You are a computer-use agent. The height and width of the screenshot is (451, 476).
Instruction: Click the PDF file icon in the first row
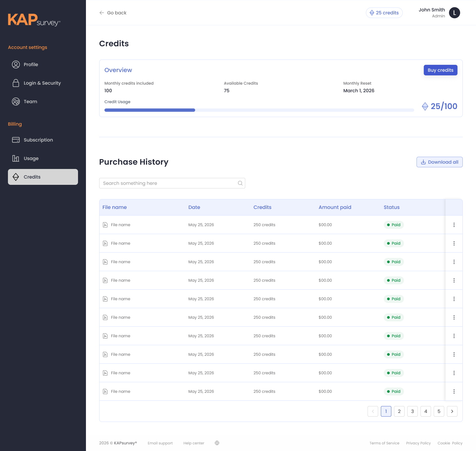(x=105, y=225)
